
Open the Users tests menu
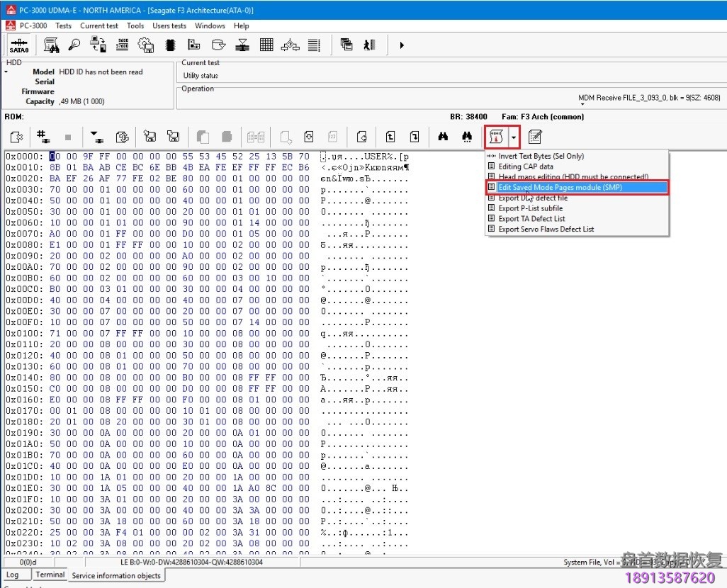click(169, 26)
